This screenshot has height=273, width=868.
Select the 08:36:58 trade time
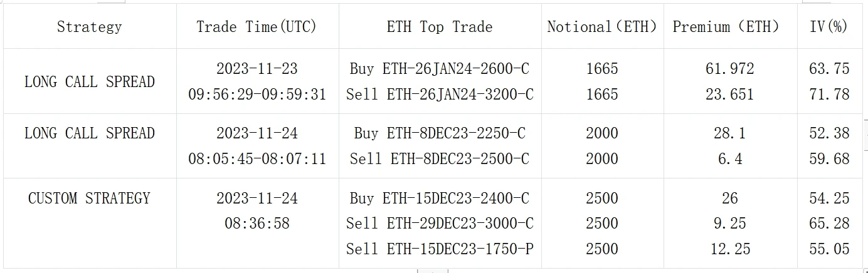[x=257, y=224]
